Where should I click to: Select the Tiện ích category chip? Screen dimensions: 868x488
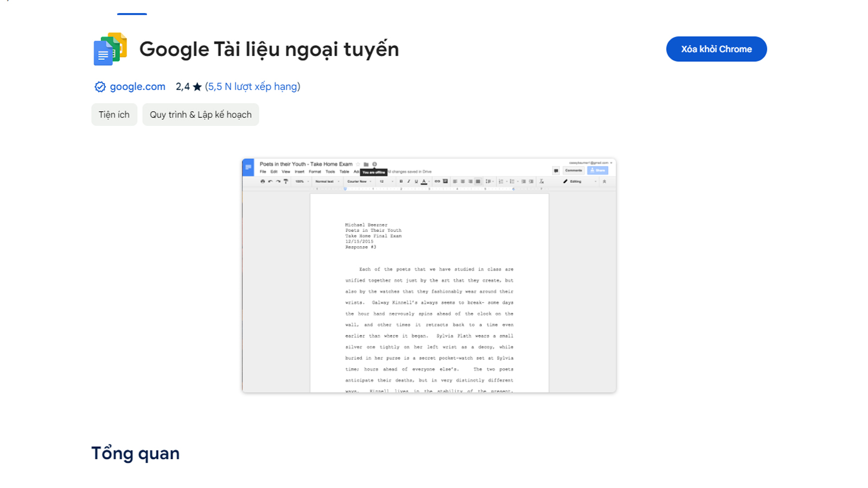coord(114,114)
